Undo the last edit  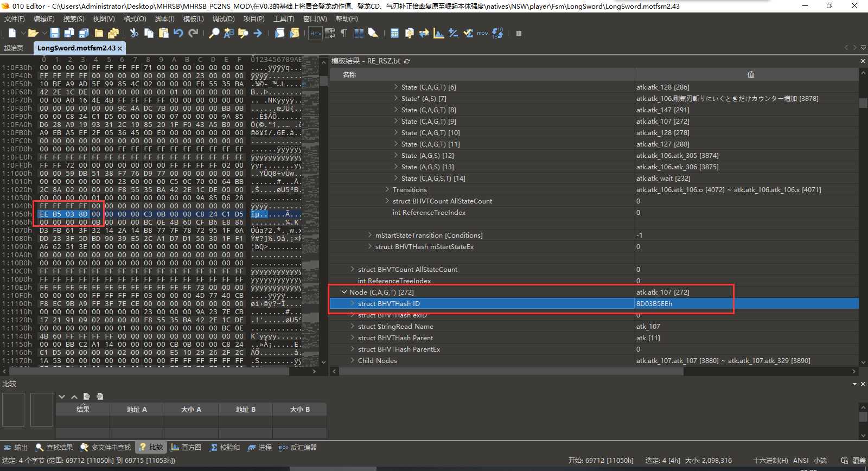point(178,33)
